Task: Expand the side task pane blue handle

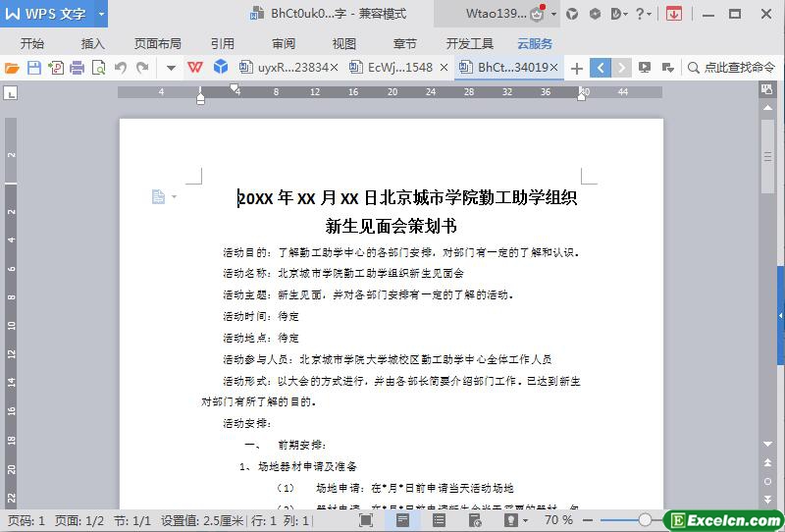Action: [x=780, y=316]
